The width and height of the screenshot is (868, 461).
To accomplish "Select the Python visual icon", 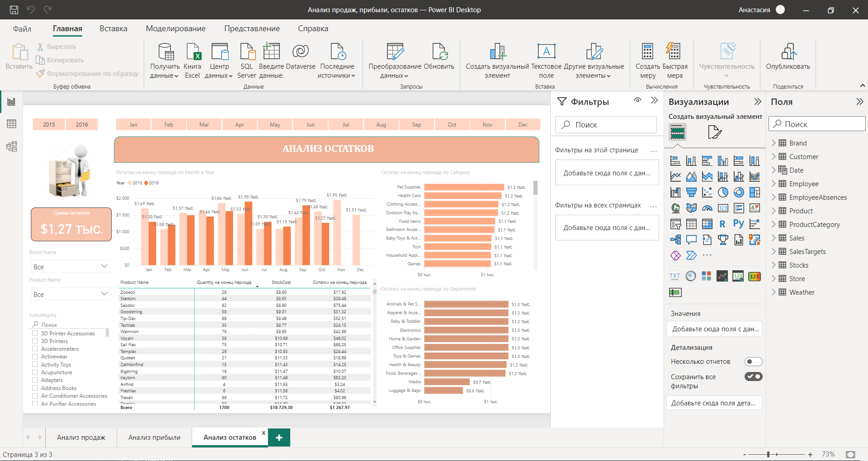I will tap(739, 224).
